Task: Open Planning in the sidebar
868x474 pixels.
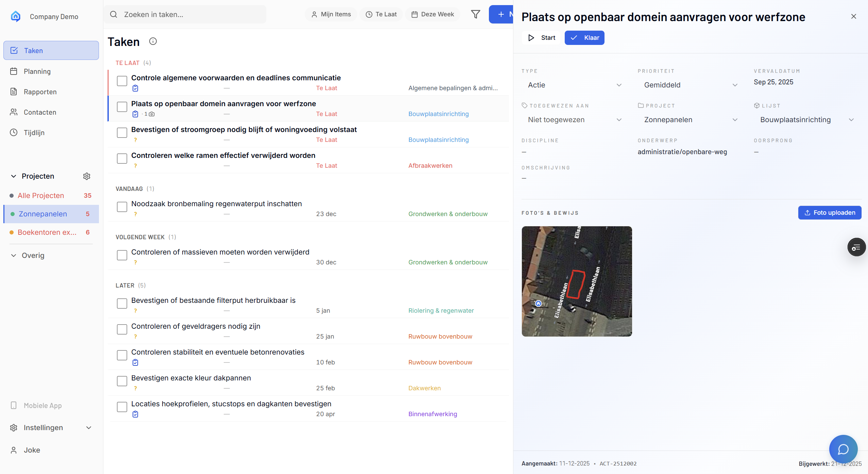Action: tap(37, 71)
